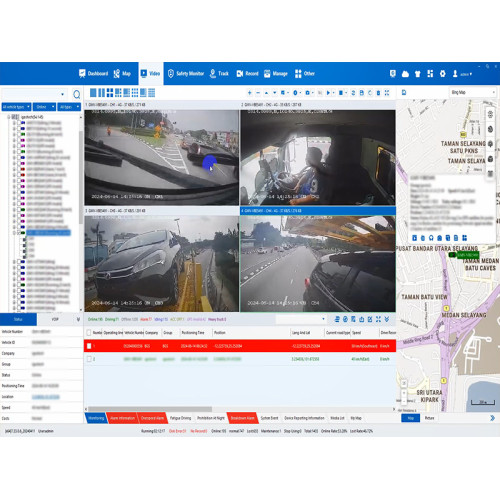Tick the checkbox in the red table row 1

89,346
